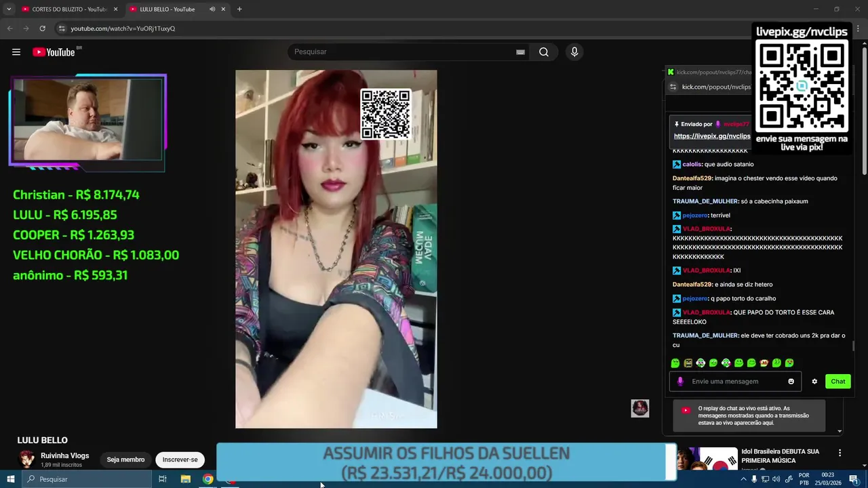The height and width of the screenshot is (488, 868).
Task: Choose the third emote in quick row
Action: [701, 363]
